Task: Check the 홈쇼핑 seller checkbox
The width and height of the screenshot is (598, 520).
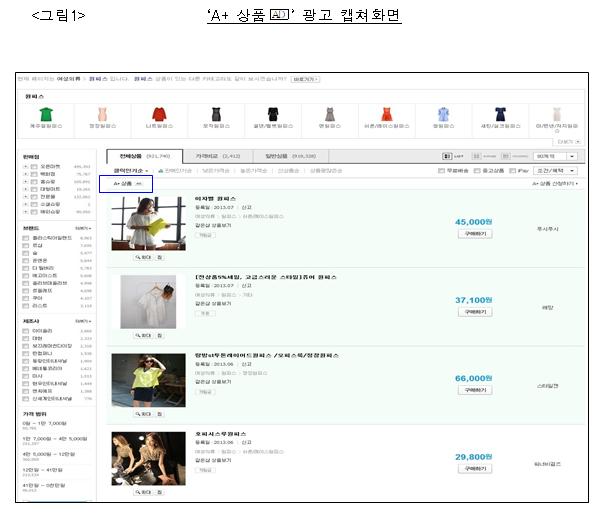Action: tap(34, 182)
